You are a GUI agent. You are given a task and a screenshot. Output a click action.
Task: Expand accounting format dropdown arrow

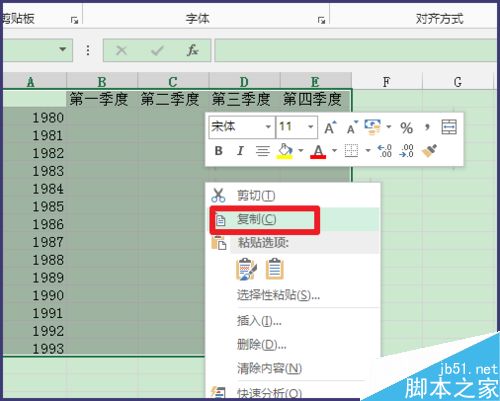click(x=389, y=127)
